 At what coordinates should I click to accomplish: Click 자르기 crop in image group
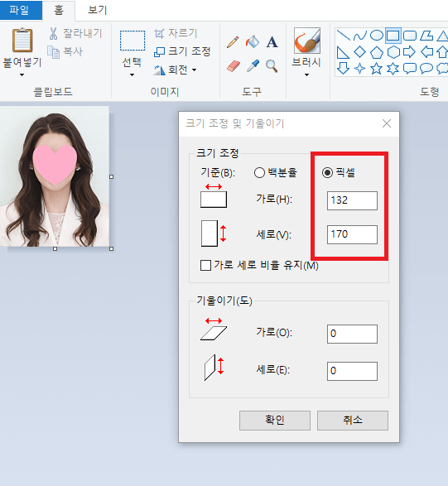point(176,33)
